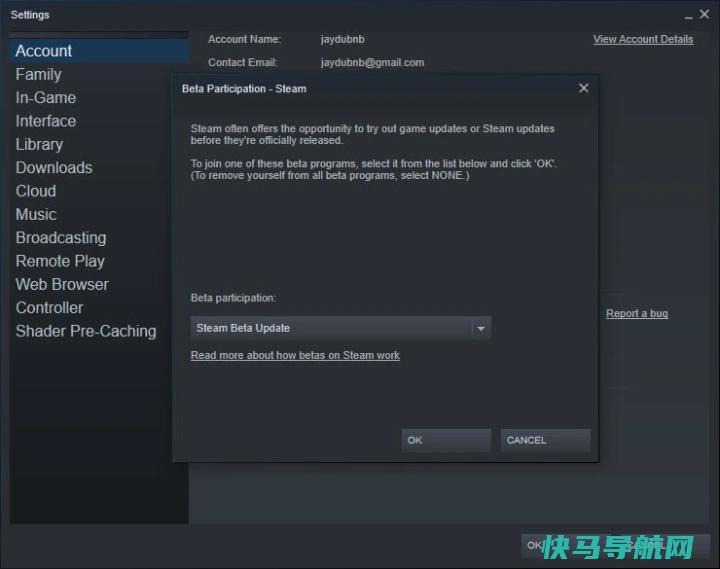This screenshot has width=720, height=569.
Task: Click the Account Name label
Action: pyautogui.click(x=244, y=39)
